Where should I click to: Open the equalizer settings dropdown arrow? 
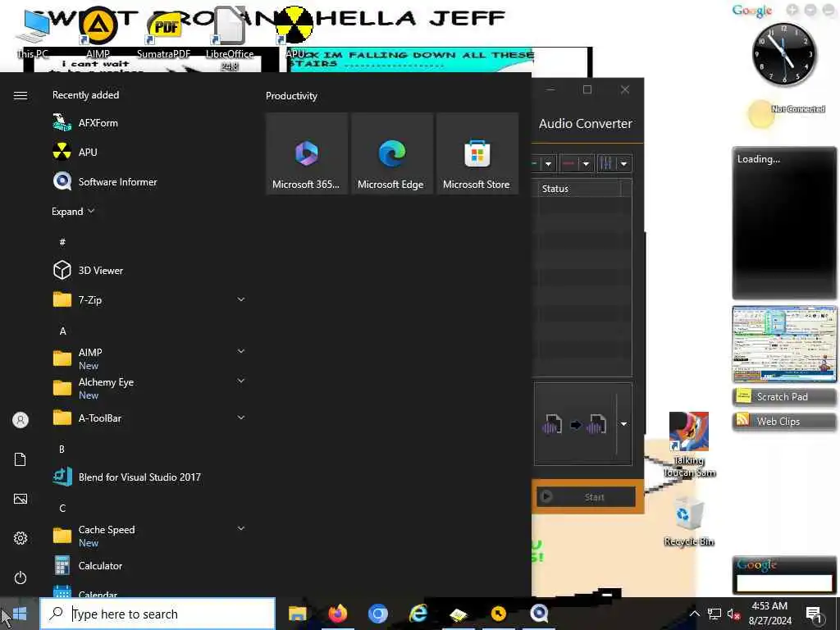pyautogui.click(x=623, y=163)
